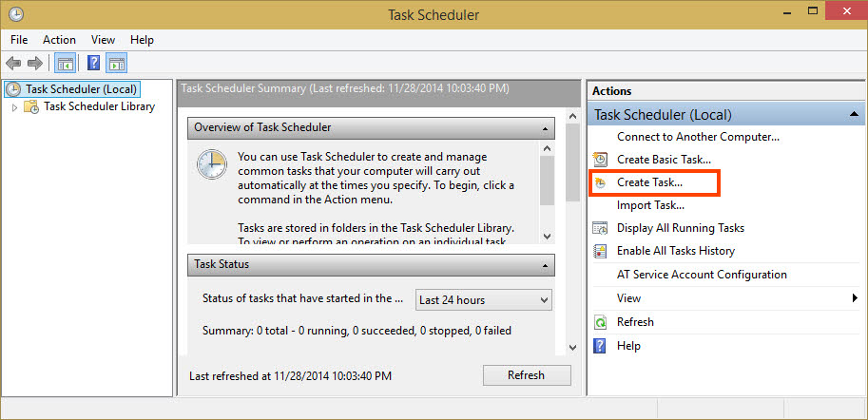The height and width of the screenshot is (420, 868).
Task: Click the summary pane scrollbar up arrow
Action: click(573, 115)
